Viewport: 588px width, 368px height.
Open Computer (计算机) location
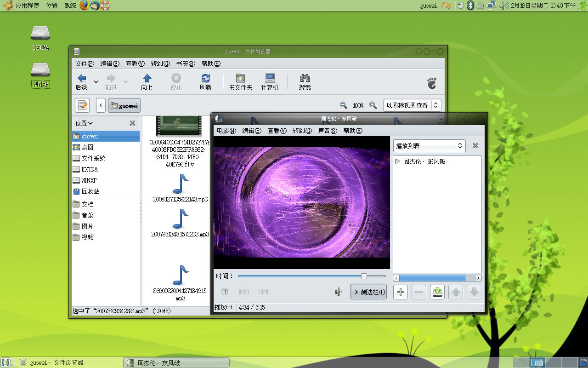(270, 82)
